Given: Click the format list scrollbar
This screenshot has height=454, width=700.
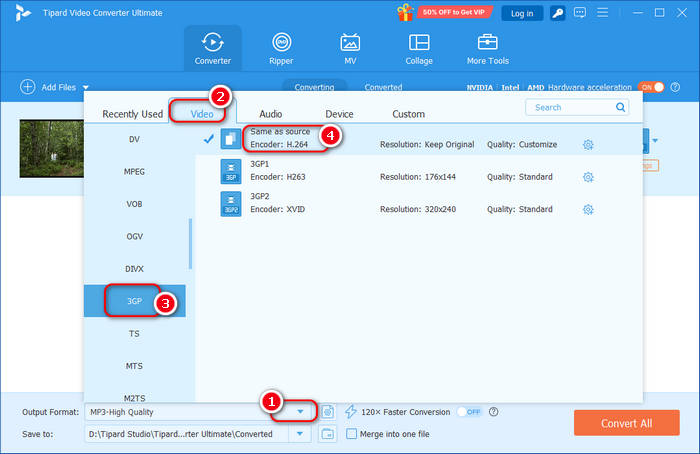Looking at the screenshot, I should (x=191, y=244).
